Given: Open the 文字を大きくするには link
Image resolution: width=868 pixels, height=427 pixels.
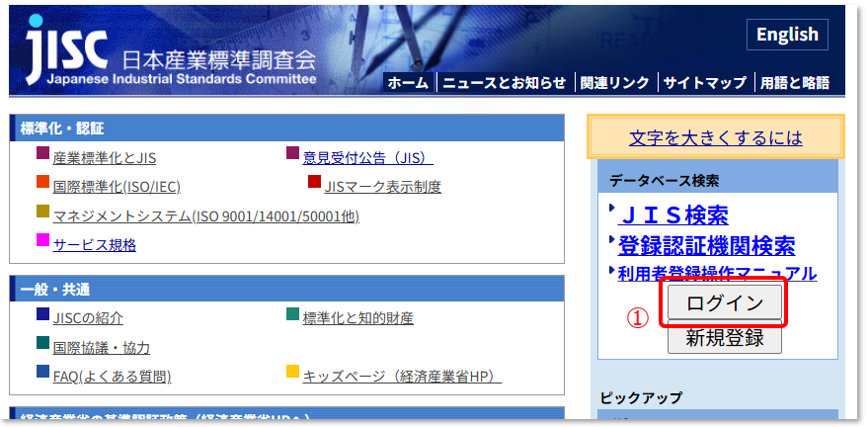Looking at the screenshot, I should tap(716, 137).
